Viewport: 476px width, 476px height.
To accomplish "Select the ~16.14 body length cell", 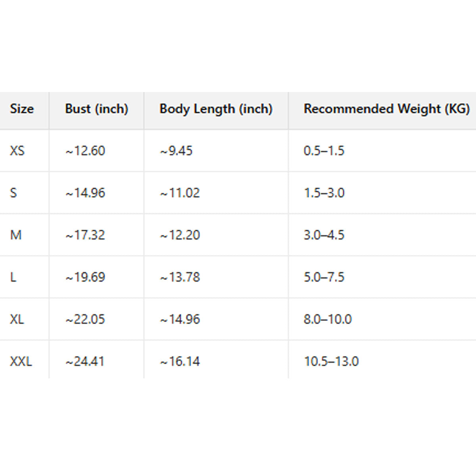I will (180, 361).
